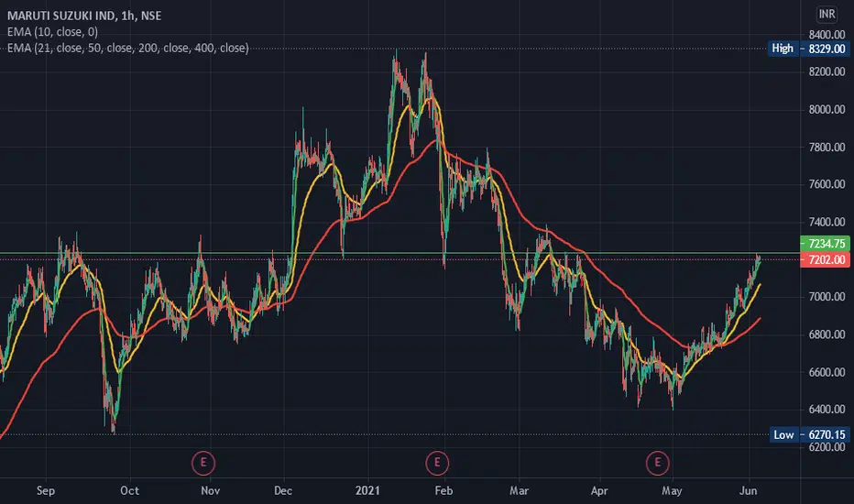Click the 7600.00 price axis label
Image resolution: width=854 pixels, height=504 pixels.
(827, 184)
